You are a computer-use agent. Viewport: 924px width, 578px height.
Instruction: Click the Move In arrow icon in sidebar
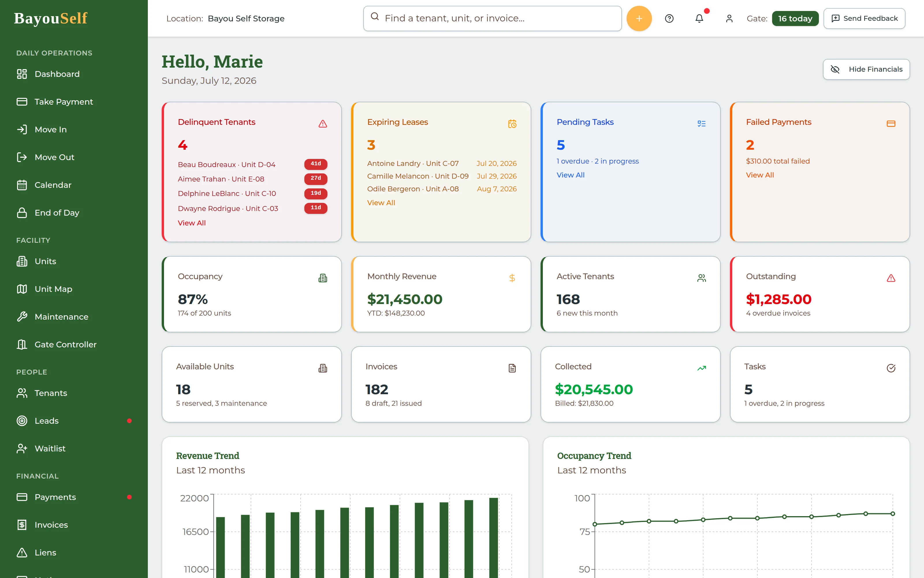click(22, 129)
